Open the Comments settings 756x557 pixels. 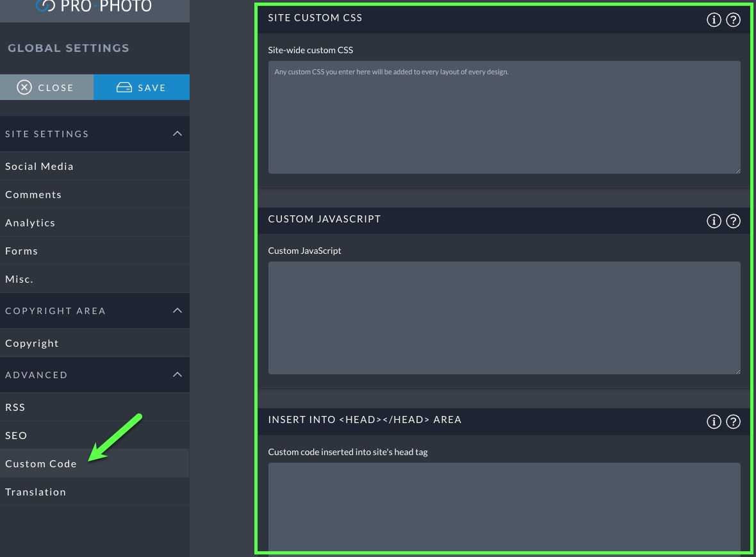(95, 194)
